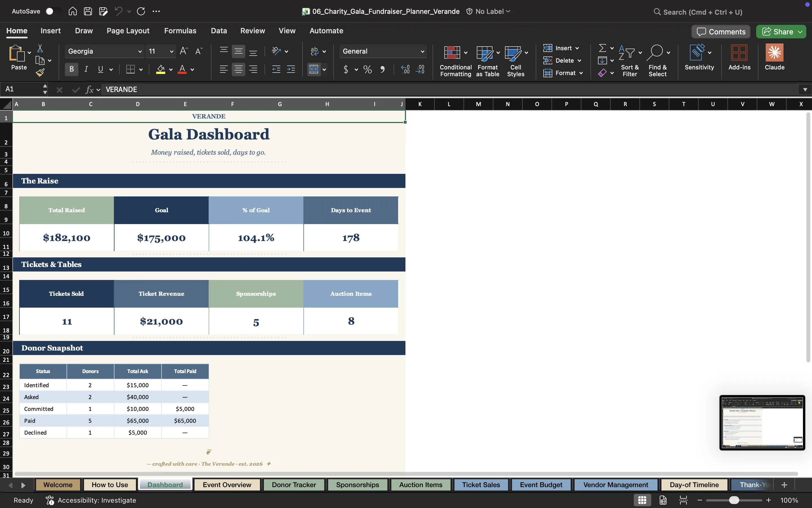Switch to Page Layout view
Viewport: 812px width, 508px height.
[x=663, y=500]
